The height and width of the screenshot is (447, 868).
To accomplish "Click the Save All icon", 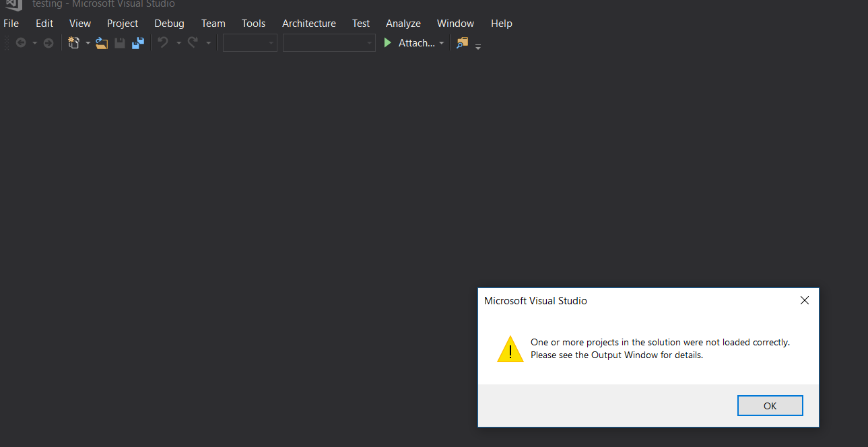I will point(138,43).
